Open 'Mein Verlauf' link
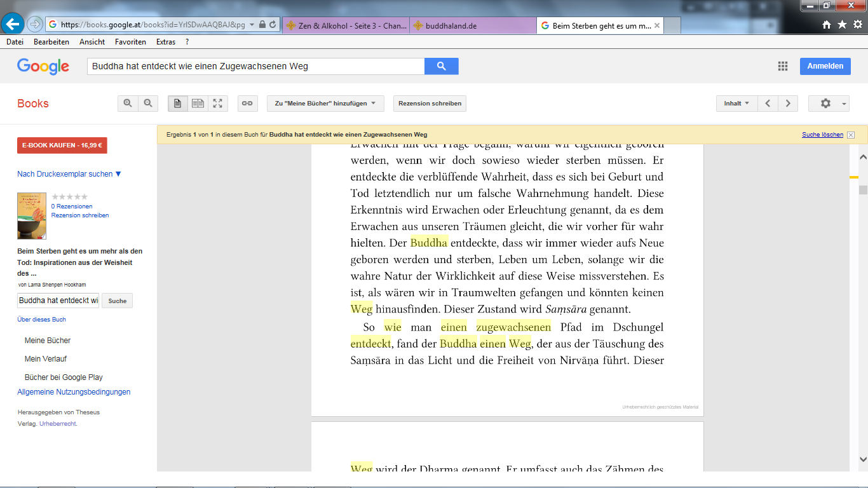The image size is (868, 488). tap(46, 359)
